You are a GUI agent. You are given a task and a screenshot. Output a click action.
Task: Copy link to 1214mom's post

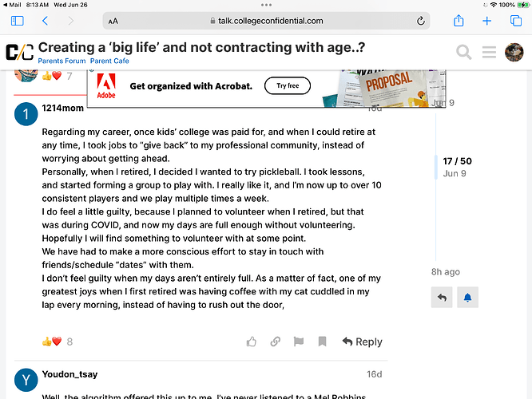tap(275, 342)
